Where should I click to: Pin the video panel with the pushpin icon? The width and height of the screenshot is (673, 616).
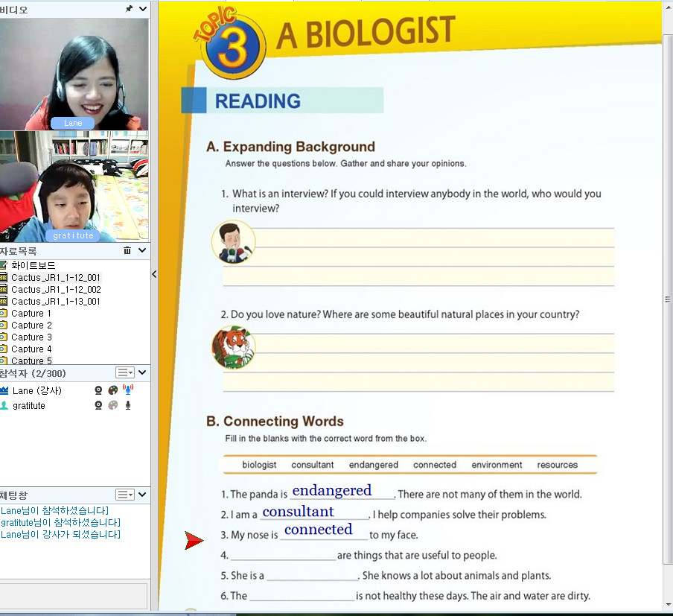[129, 9]
